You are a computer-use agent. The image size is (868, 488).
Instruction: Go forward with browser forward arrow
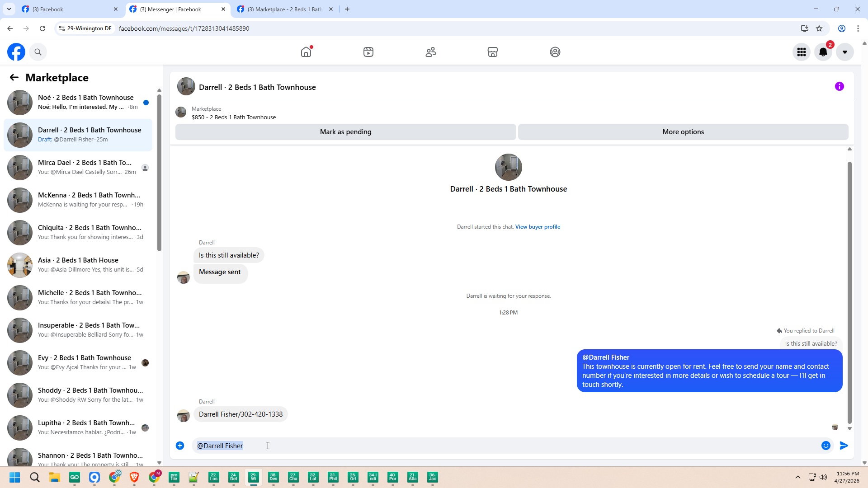[26, 28]
